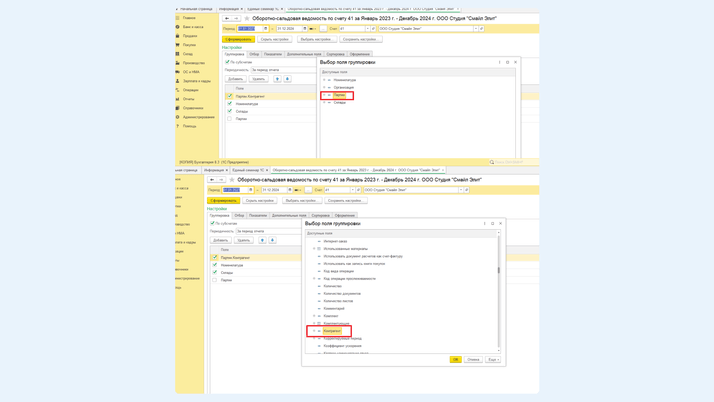Screen dimensions: 714x402
Task: Uncheck Номенклатура in the upper grouping list
Action: click(x=229, y=104)
